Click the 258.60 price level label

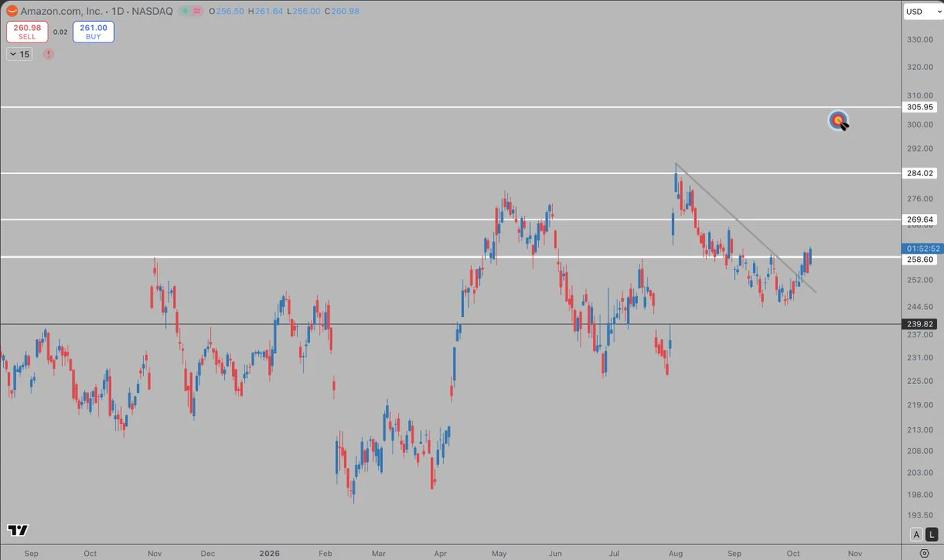920,259
